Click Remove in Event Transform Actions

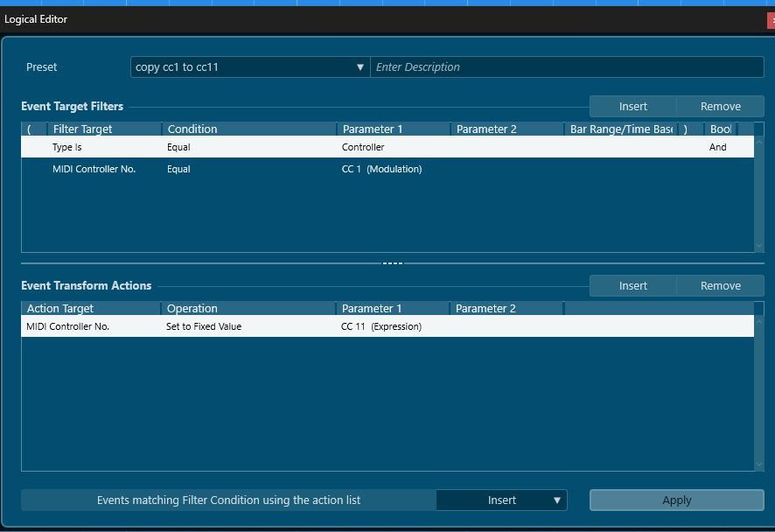[720, 286]
